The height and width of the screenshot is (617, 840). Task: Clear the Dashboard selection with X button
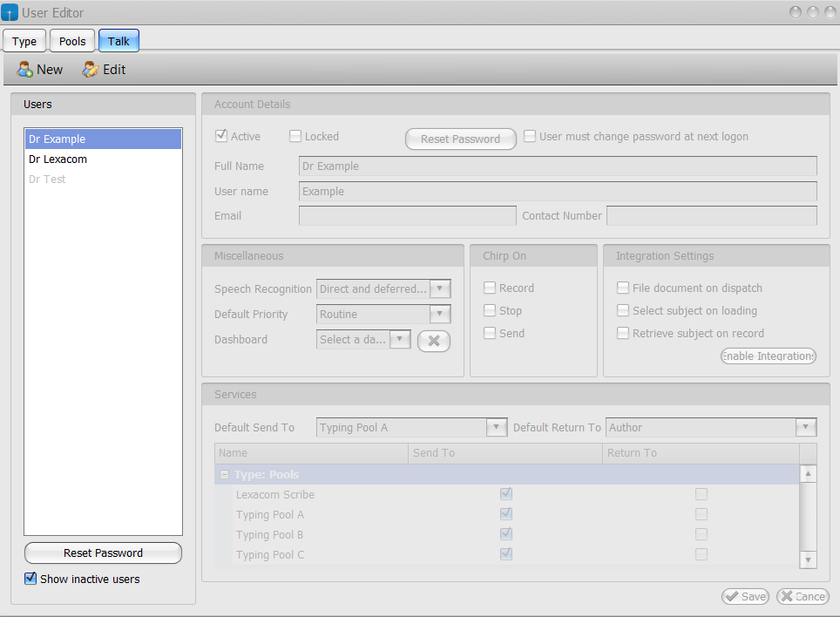tap(434, 341)
